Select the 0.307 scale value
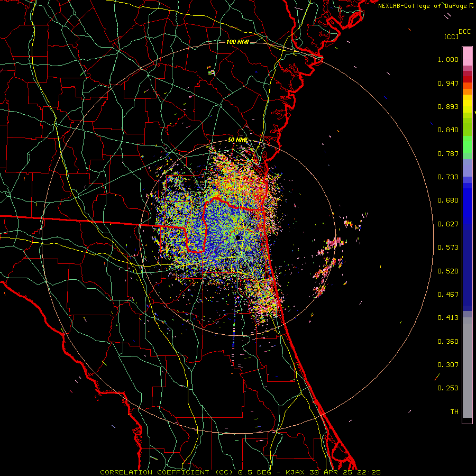The image size is (476, 476). pyautogui.click(x=448, y=364)
